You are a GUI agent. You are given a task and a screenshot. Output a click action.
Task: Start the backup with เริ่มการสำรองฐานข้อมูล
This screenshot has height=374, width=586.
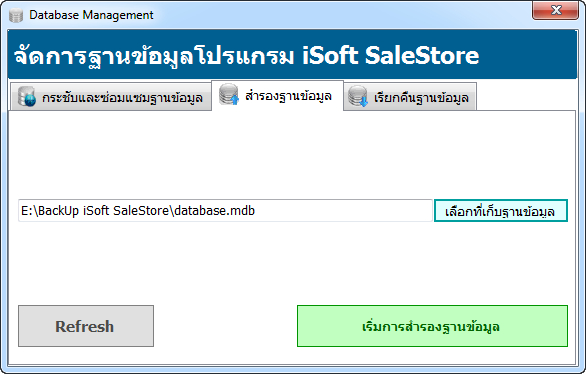click(x=432, y=326)
